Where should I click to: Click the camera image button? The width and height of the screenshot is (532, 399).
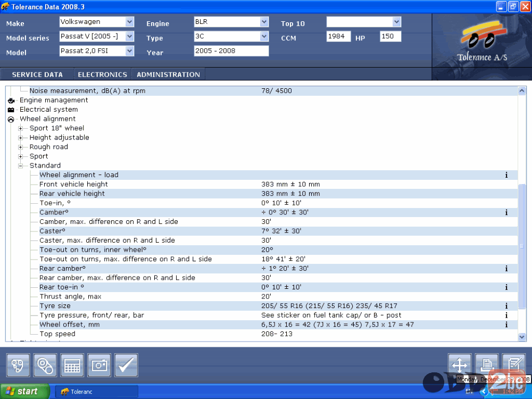click(99, 365)
